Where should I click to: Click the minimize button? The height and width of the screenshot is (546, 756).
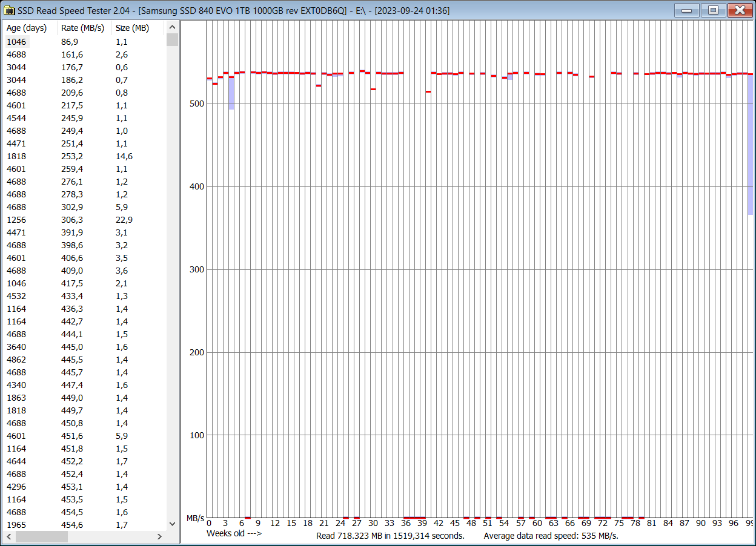point(687,10)
